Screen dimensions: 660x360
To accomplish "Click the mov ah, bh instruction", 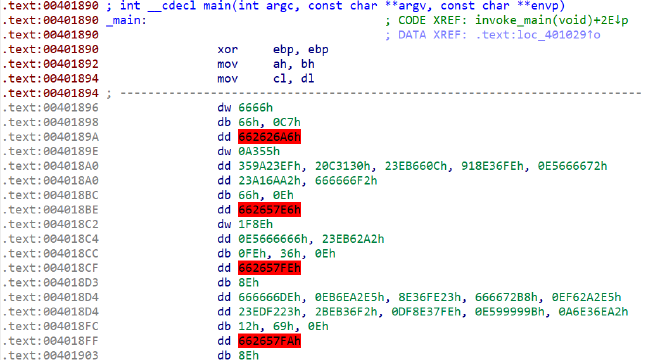I will click(x=266, y=64).
